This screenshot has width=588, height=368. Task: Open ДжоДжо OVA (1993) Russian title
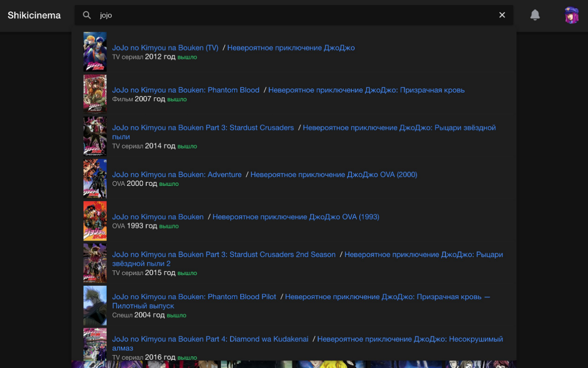296,217
